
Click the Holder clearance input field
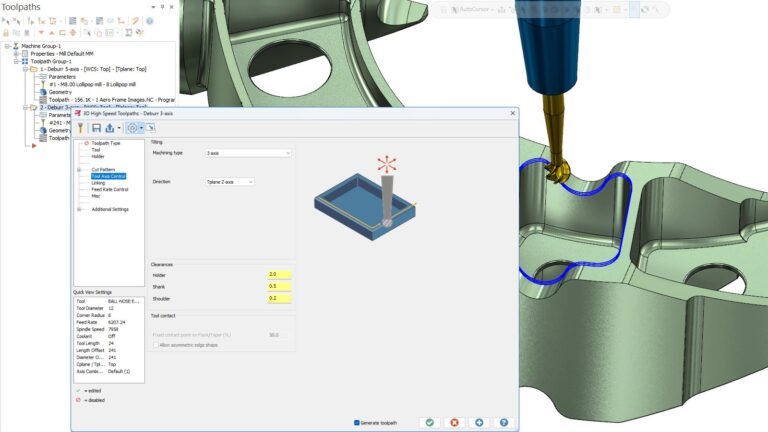coord(278,273)
